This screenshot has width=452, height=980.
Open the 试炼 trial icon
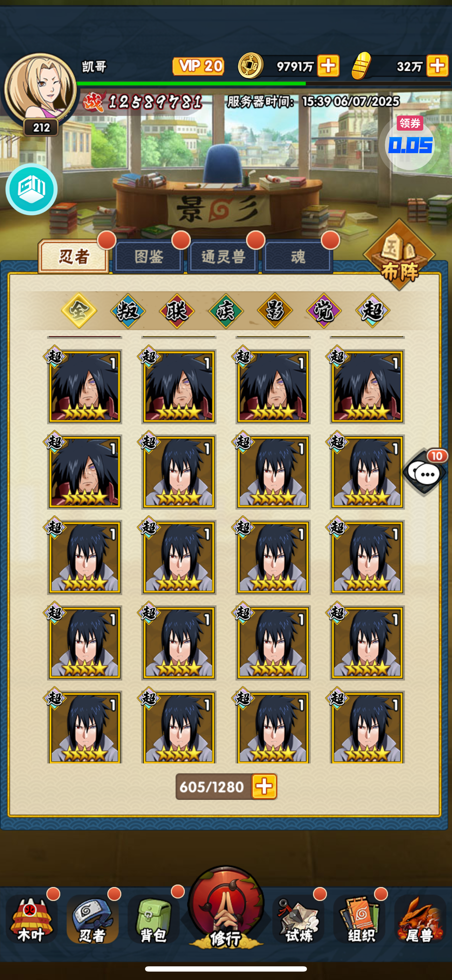coord(299,919)
